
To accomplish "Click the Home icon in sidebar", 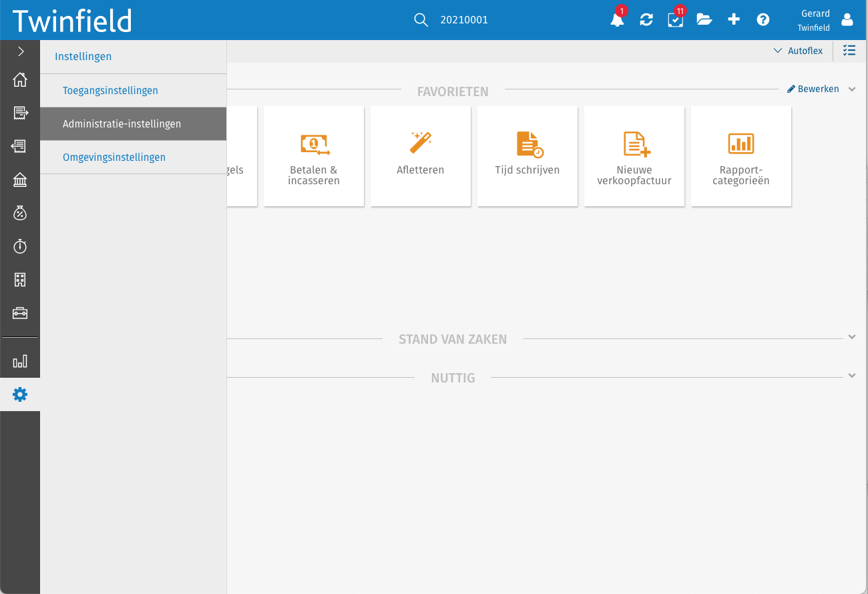I will coord(20,79).
